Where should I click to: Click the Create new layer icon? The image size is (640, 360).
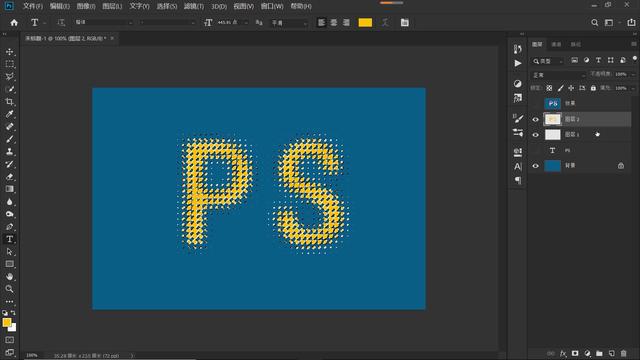[611, 353]
